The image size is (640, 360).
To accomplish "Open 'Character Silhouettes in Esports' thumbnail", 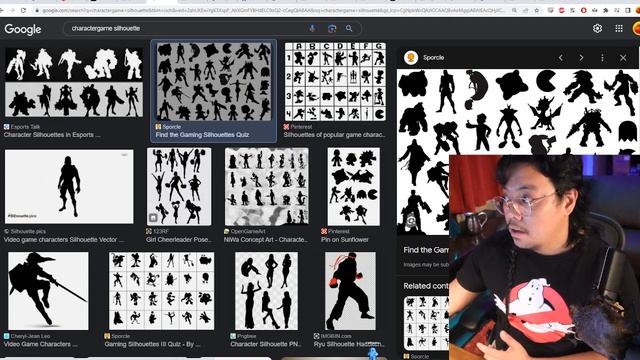I will pos(74,82).
